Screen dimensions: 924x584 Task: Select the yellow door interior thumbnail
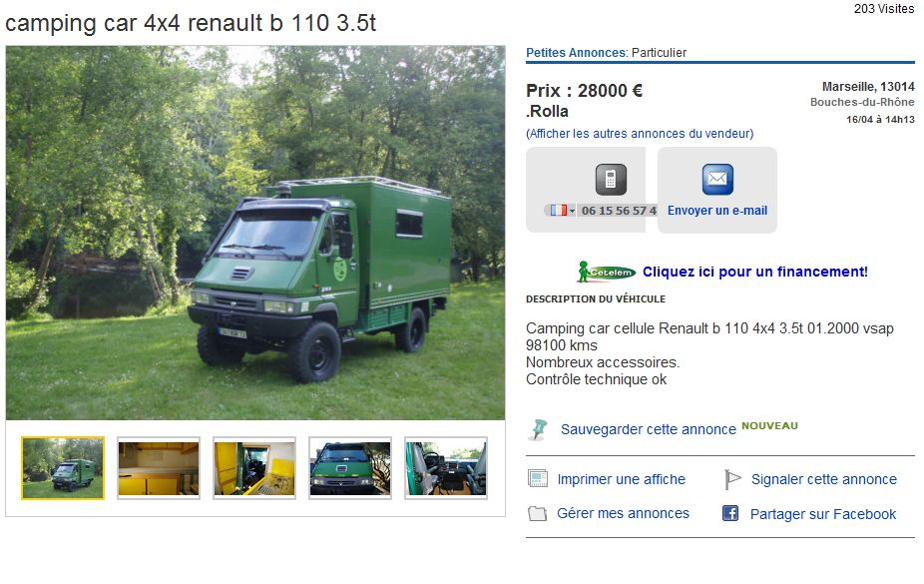(254, 468)
